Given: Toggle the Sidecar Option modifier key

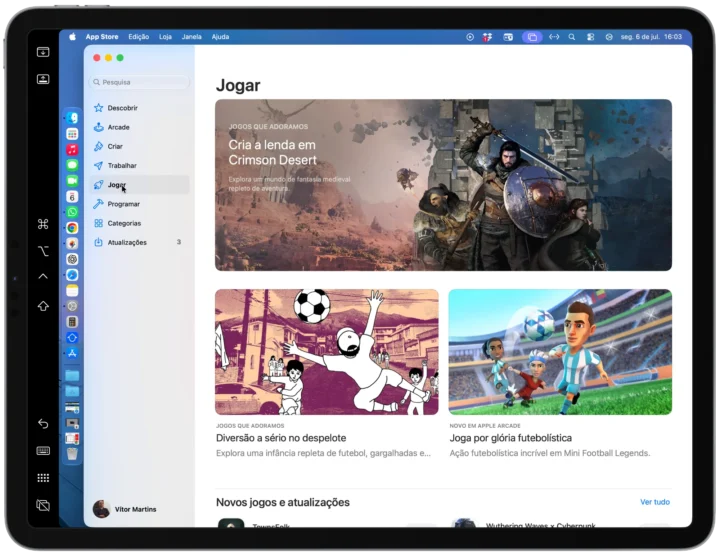Looking at the screenshot, I should pos(43,251).
